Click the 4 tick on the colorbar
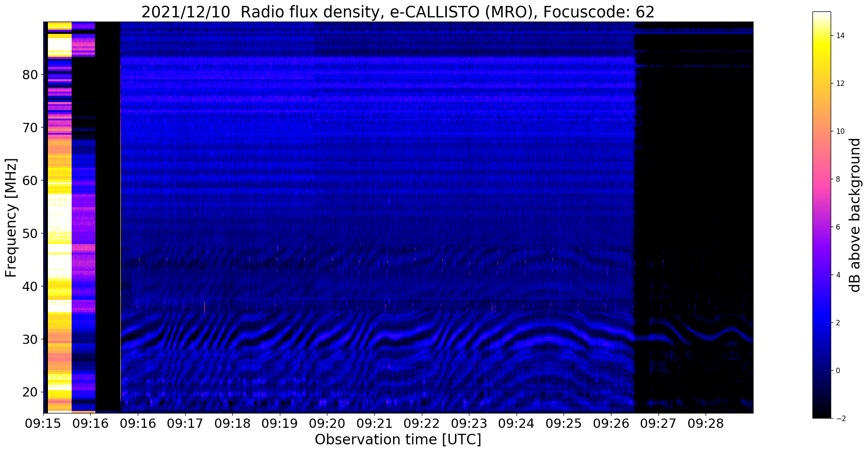Screen dimensions: 868x452 coord(837,275)
